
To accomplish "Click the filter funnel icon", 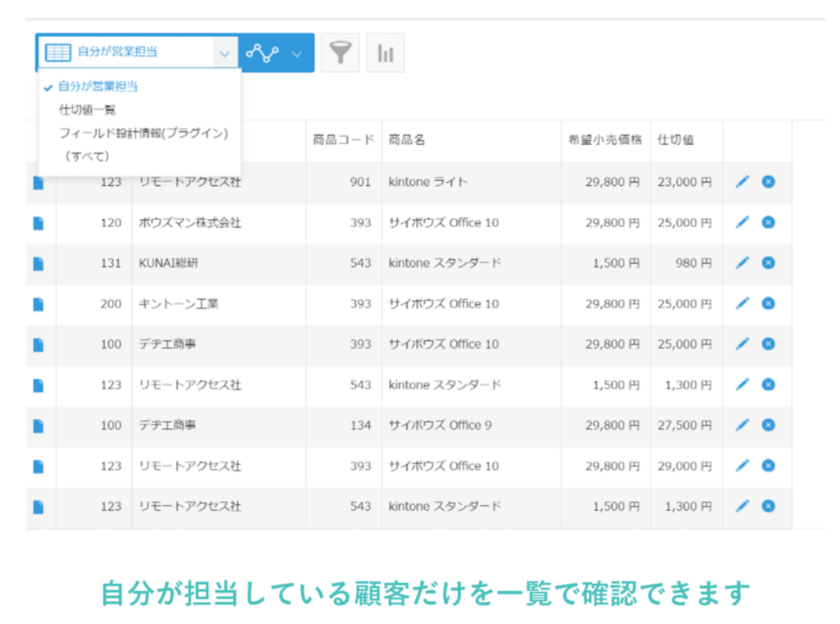I will pyautogui.click(x=340, y=53).
